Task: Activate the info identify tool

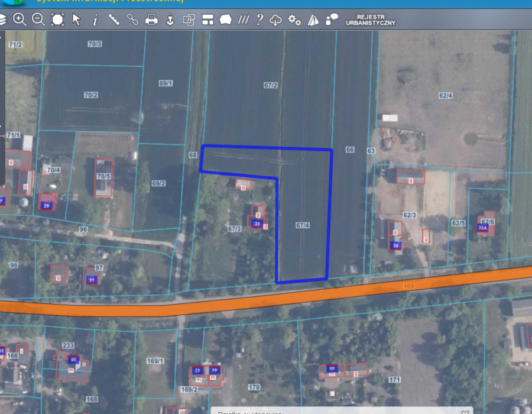Action: tap(95, 20)
